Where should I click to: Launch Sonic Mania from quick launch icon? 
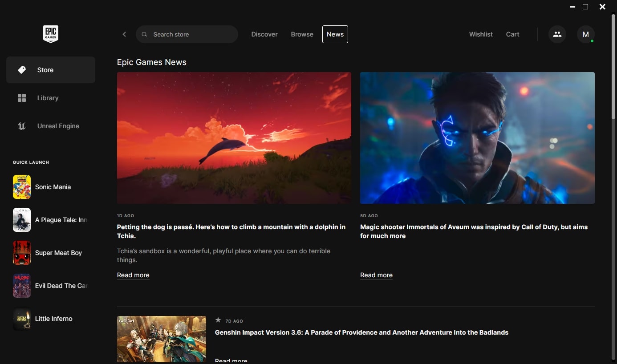pos(22,187)
